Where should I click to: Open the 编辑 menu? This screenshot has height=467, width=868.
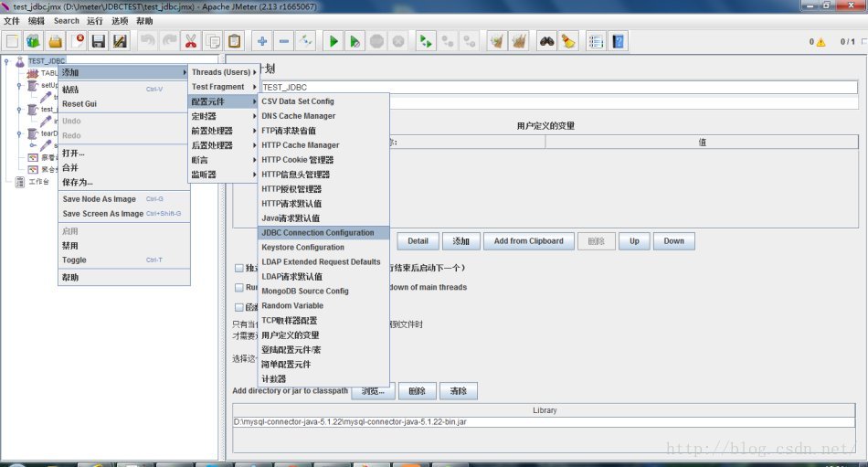click(37, 21)
